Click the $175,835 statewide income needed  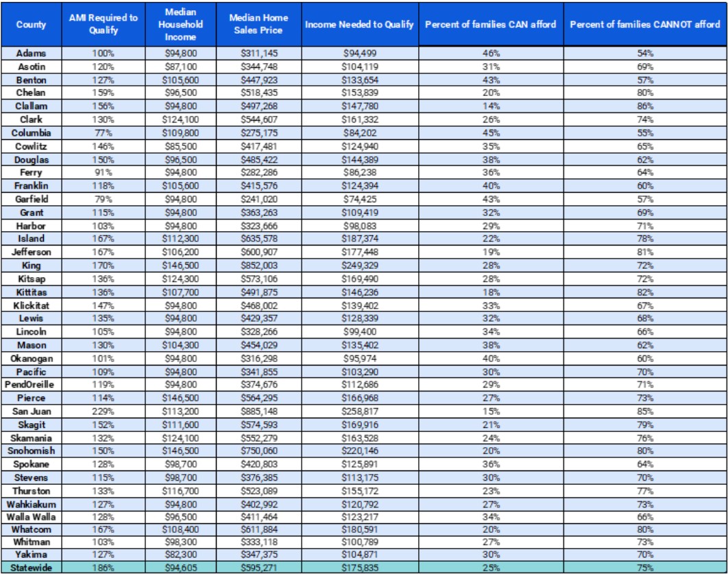(x=360, y=568)
